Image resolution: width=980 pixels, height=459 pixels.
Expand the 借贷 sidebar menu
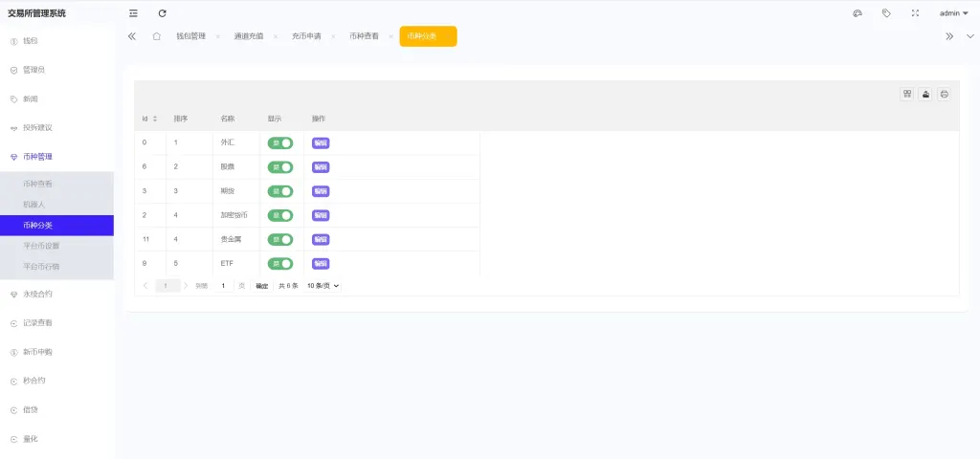(x=56, y=410)
